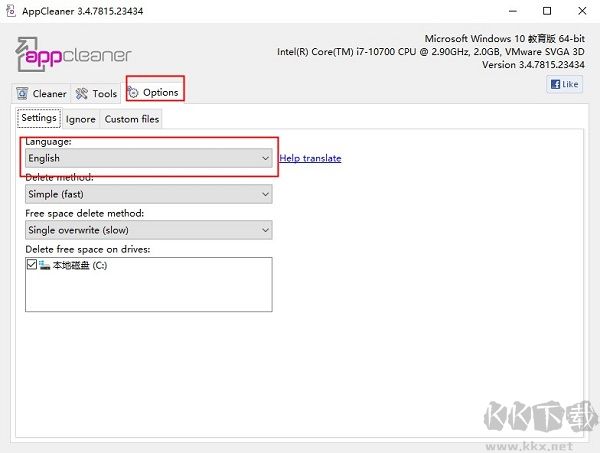Select the Options gear icon tab

tap(154, 92)
